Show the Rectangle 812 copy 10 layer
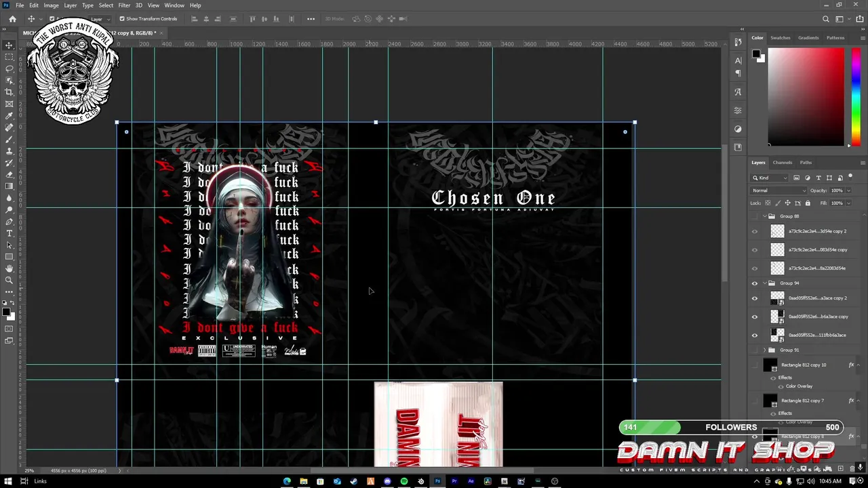The image size is (868, 488). (755, 365)
